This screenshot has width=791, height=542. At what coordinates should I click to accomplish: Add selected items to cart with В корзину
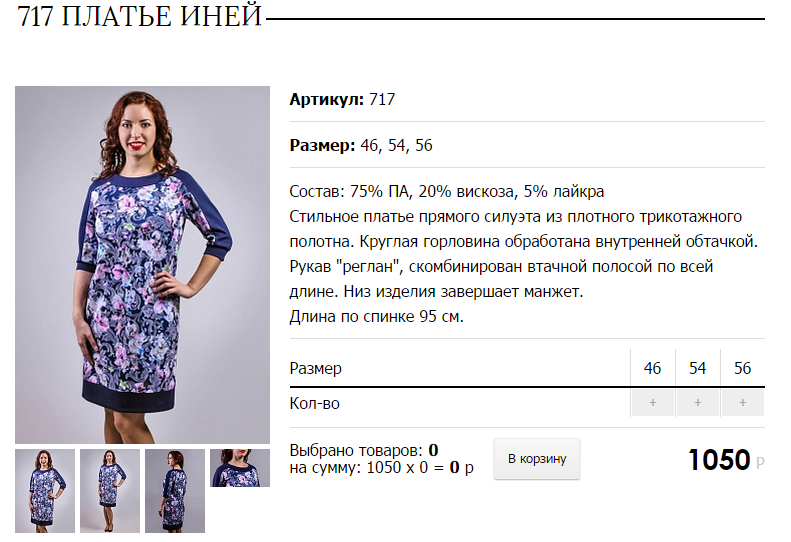pos(537,459)
